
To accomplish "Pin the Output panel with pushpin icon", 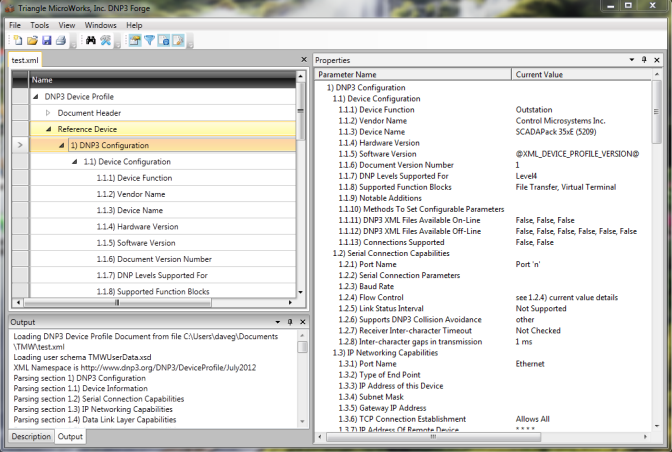I will click(289, 323).
